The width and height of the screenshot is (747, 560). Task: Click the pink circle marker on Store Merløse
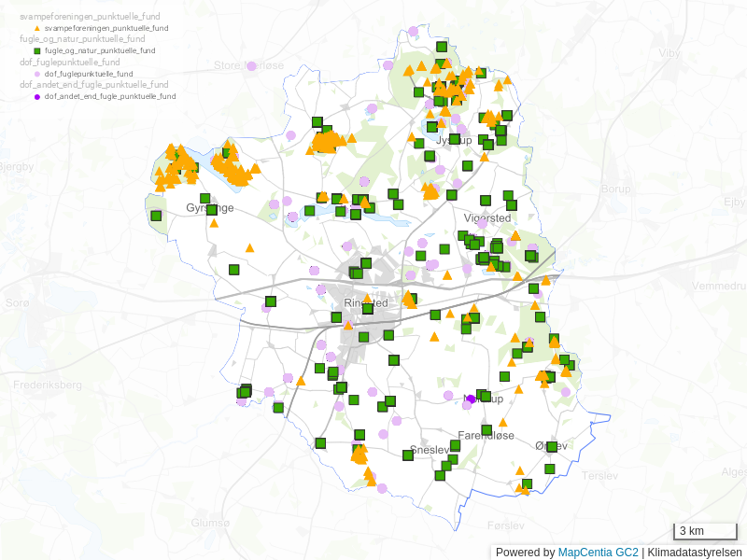pos(250,65)
